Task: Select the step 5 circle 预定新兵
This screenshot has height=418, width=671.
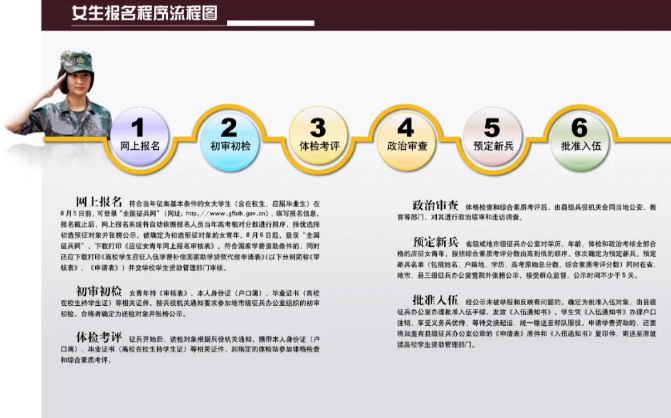Action: click(x=492, y=134)
